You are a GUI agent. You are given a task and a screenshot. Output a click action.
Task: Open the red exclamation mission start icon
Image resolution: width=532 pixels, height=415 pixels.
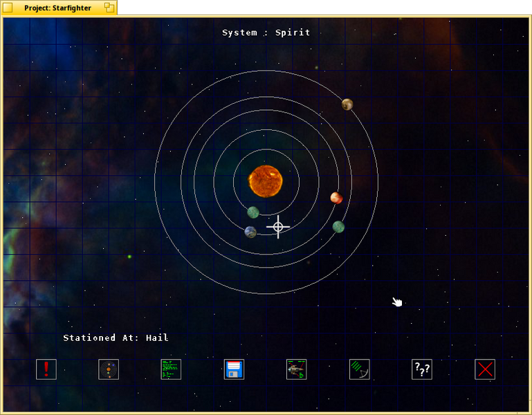pos(46,369)
